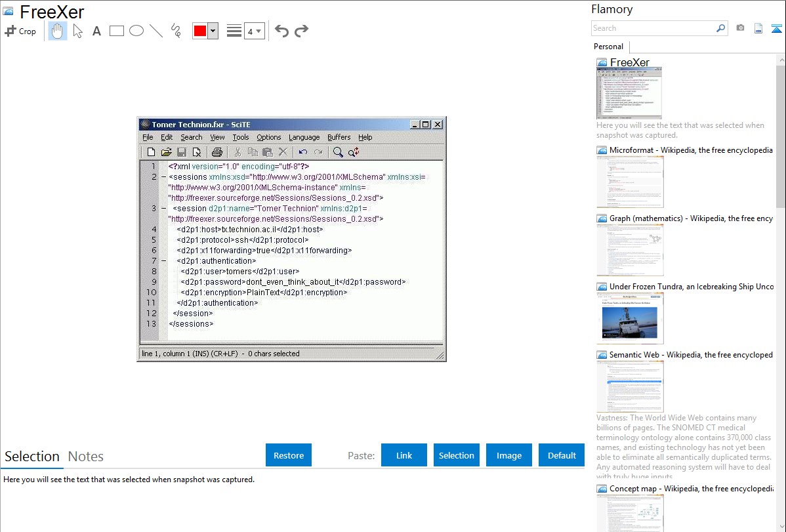
Task: Collapse the authentication fold on line 7
Action: tap(163, 260)
